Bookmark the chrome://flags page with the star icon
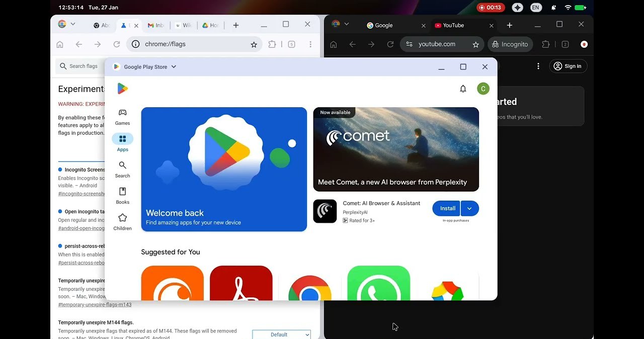The image size is (644, 339). [254, 44]
